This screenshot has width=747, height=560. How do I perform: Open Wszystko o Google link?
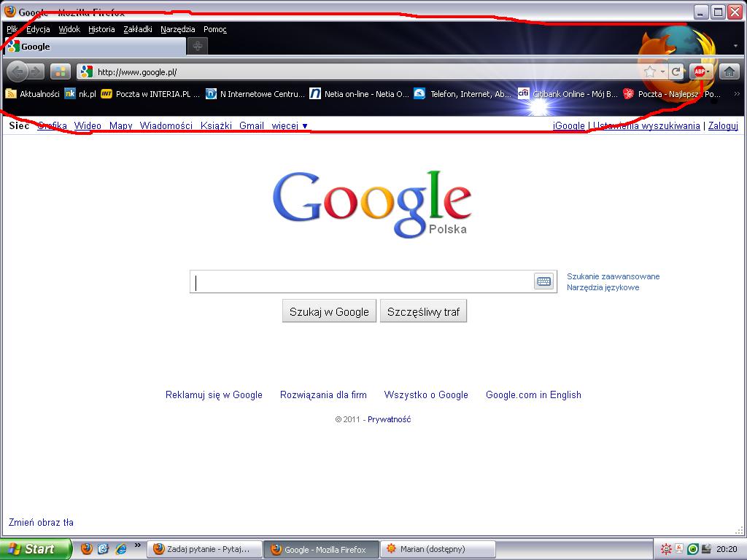point(426,394)
